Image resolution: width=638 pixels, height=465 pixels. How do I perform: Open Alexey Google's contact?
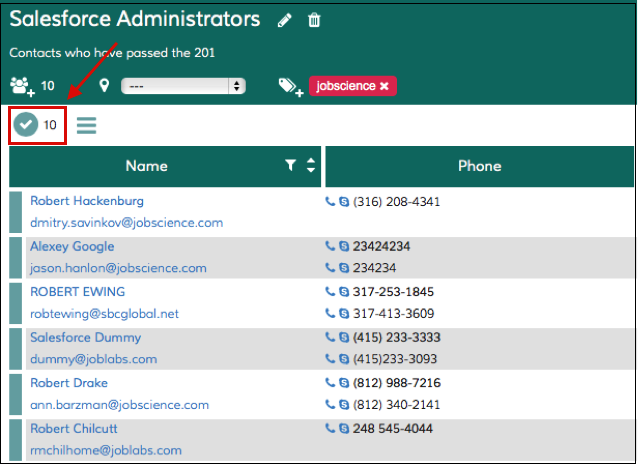(72, 247)
